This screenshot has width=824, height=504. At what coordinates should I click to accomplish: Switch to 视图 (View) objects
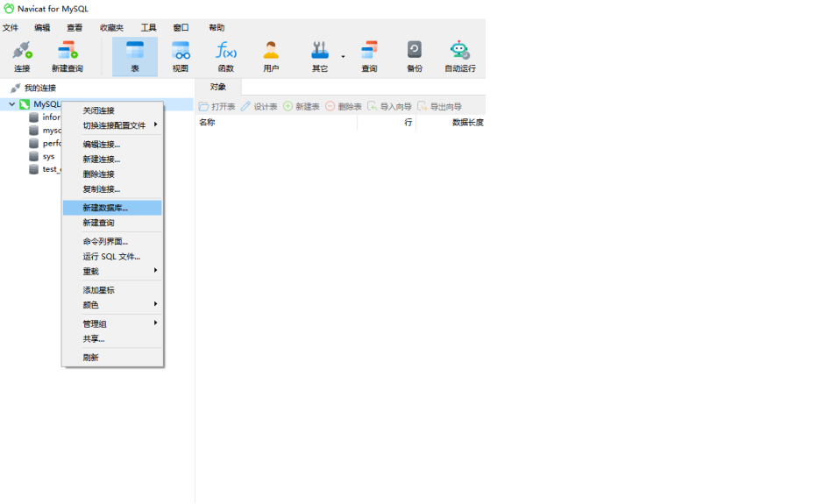(181, 56)
